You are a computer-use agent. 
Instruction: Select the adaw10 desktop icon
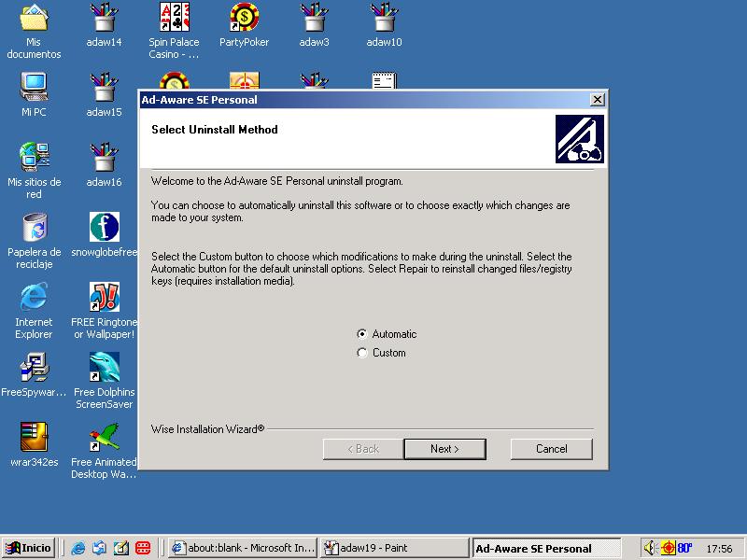[384, 25]
